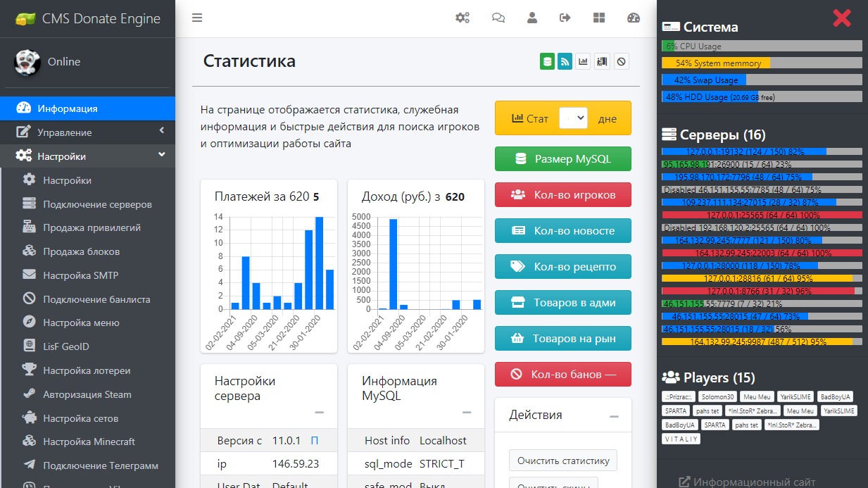868x488 pixels.
Task: Click the four-squares grid icon
Action: click(599, 18)
